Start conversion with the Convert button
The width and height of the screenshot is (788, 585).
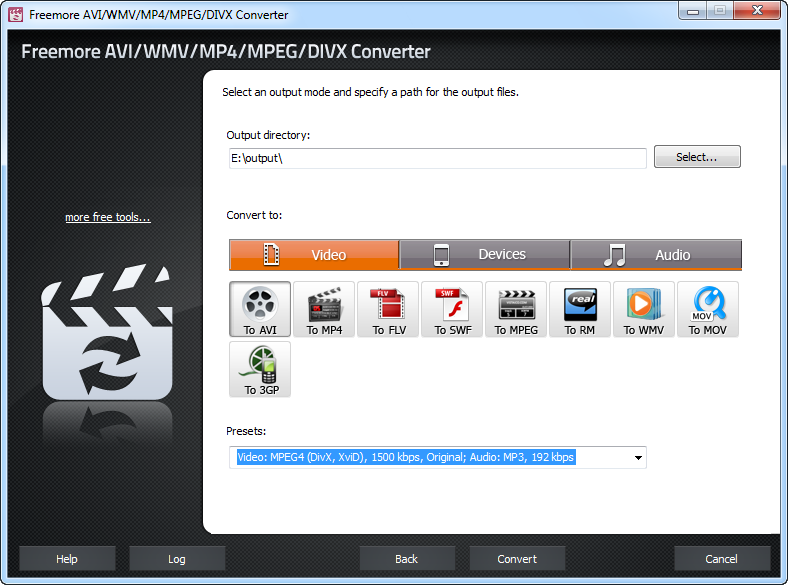[517, 559]
